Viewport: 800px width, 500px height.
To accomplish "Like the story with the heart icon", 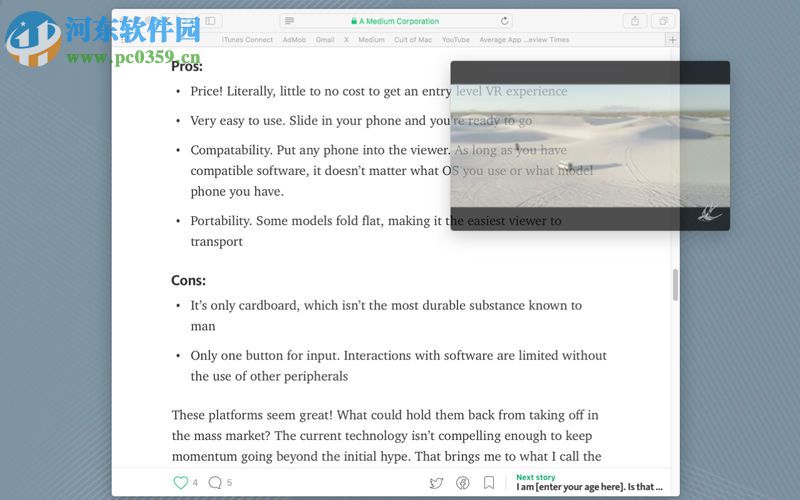I will (x=181, y=482).
